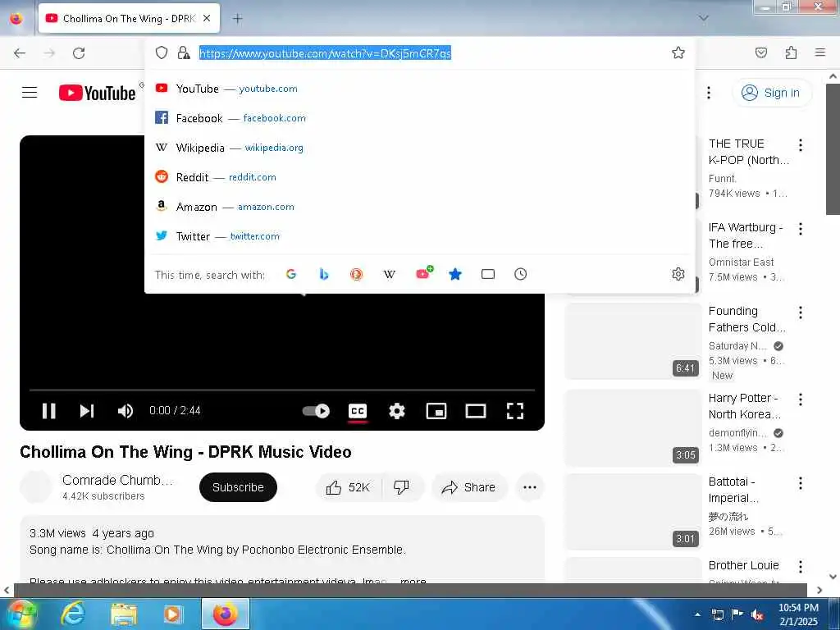Select Wikipedia suggestion wikipedia.org

[x=420, y=148]
